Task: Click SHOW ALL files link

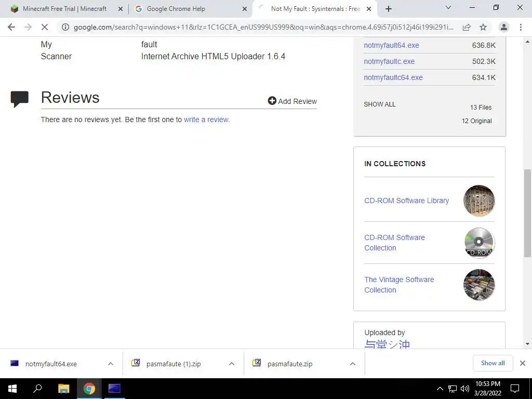Action: pyautogui.click(x=380, y=104)
